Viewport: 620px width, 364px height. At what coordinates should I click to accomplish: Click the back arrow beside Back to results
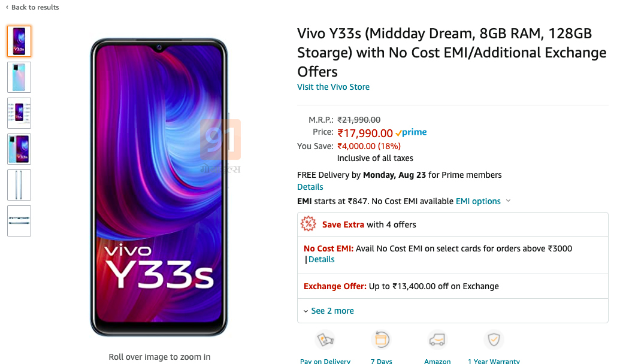click(x=7, y=7)
